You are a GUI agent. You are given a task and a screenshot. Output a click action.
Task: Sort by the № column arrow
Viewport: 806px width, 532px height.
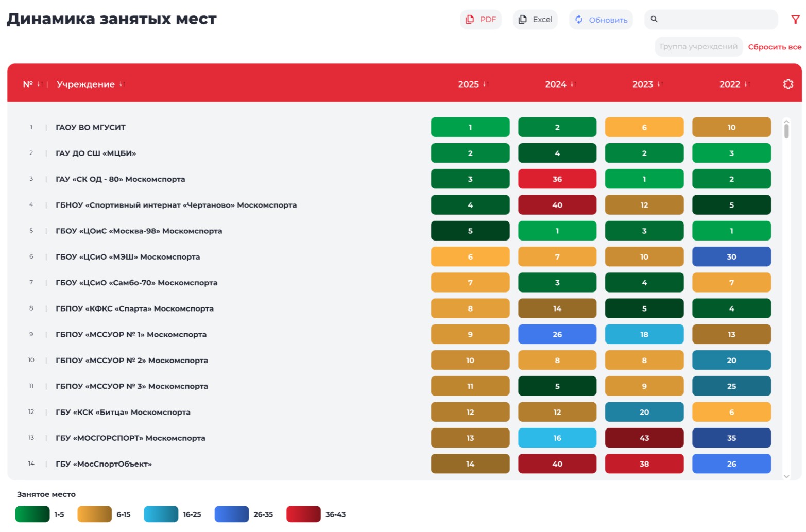39,84
